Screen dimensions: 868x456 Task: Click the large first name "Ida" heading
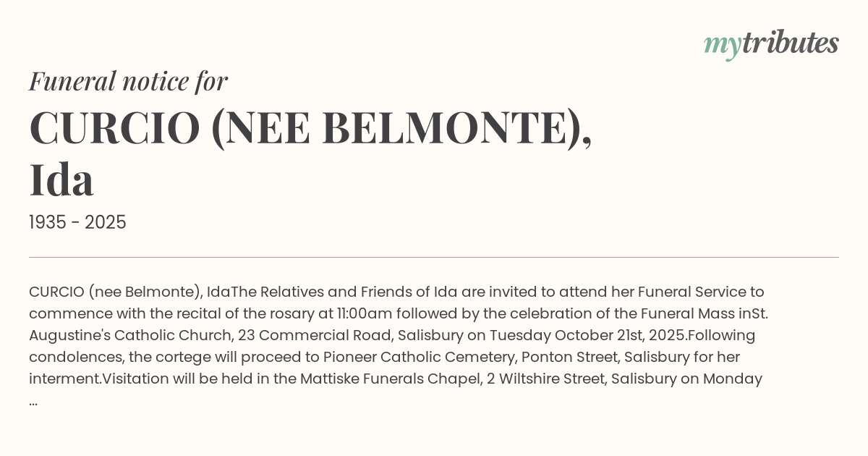click(61, 180)
